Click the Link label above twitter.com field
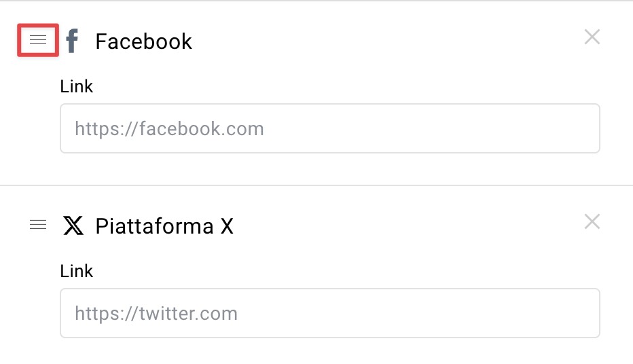633x364 pixels. pos(76,271)
